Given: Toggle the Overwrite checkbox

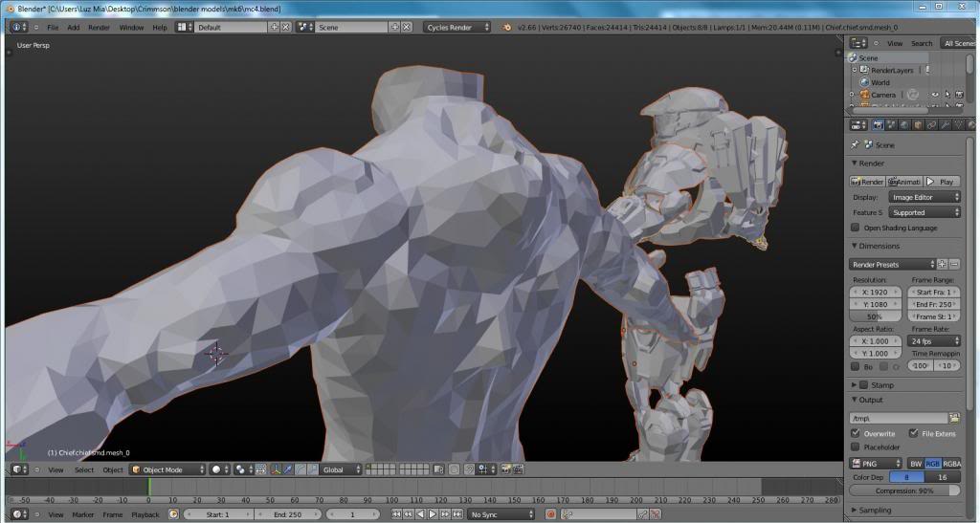Looking at the screenshot, I should pyautogui.click(x=855, y=433).
